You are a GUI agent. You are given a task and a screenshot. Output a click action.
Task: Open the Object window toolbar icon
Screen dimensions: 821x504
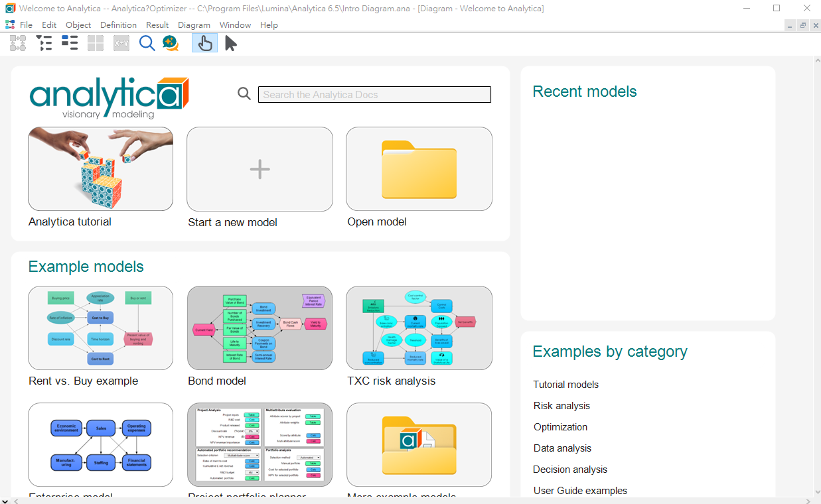point(70,44)
